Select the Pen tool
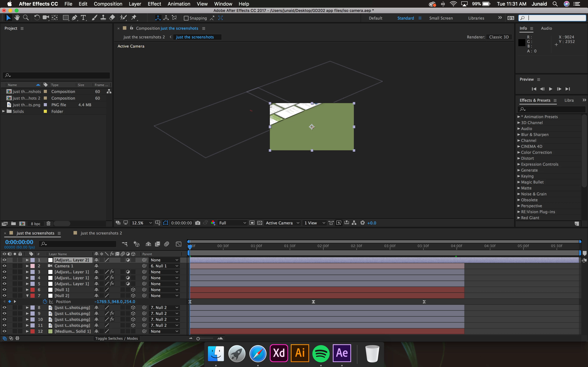Image resolution: width=588 pixels, height=367 pixels. [x=74, y=18]
